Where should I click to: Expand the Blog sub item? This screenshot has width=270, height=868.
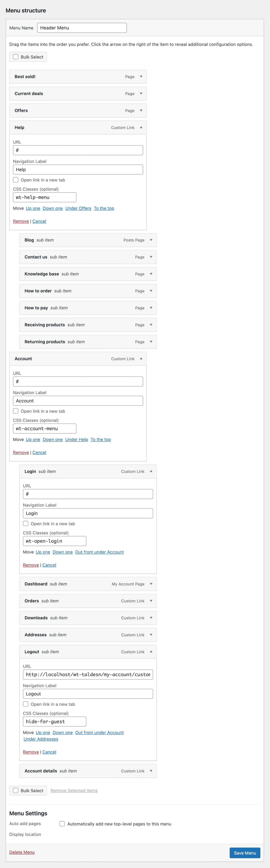pyautogui.click(x=151, y=240)
